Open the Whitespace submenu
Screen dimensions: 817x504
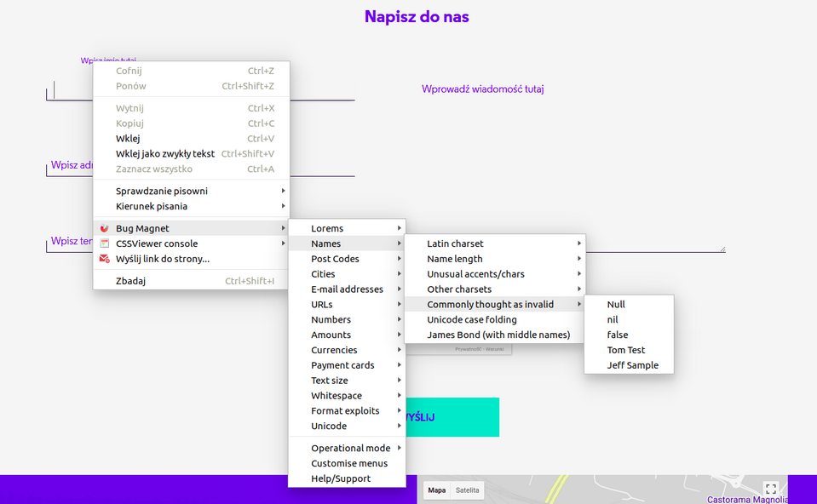point(347,396)
